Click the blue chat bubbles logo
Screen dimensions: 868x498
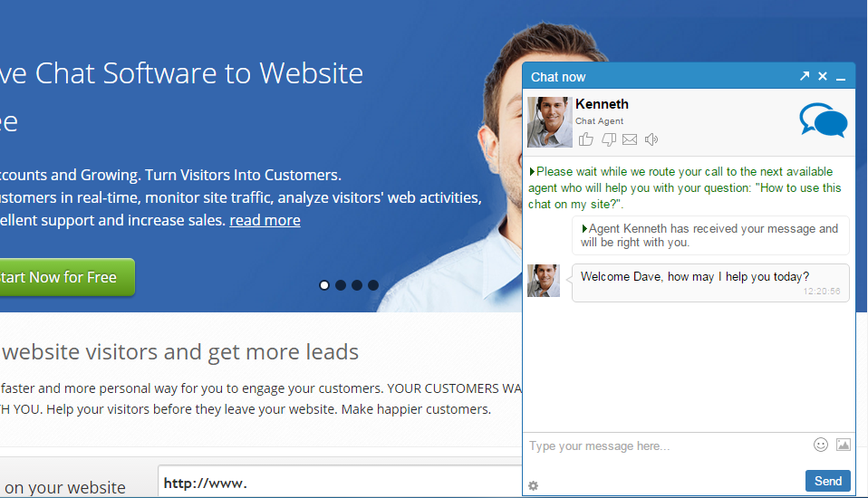[x=823, y=120]
